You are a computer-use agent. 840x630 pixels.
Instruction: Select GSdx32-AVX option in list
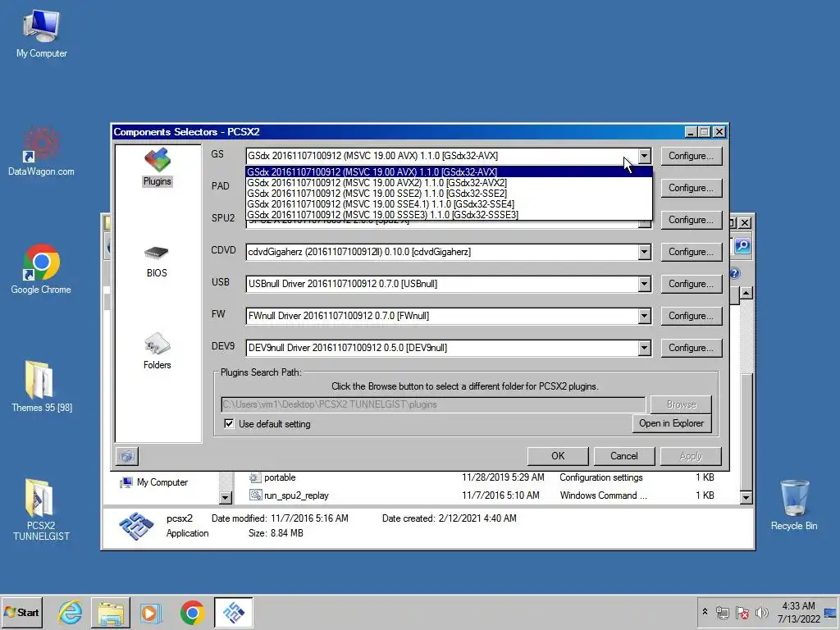[x=449, y=172]
